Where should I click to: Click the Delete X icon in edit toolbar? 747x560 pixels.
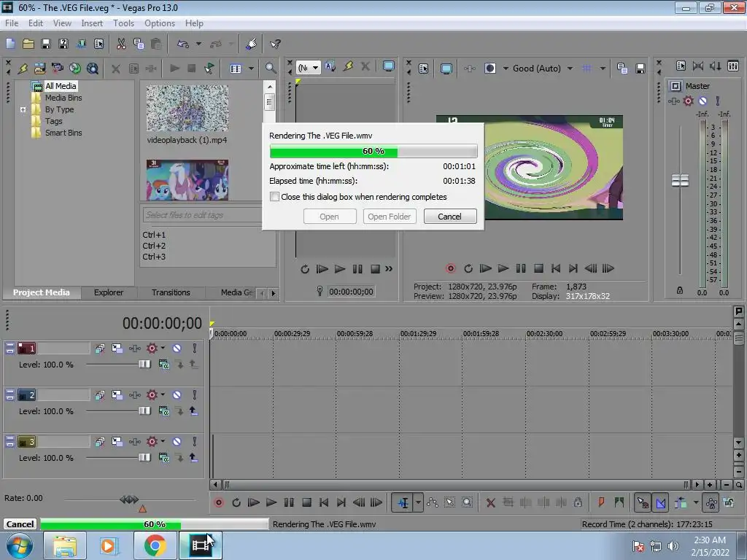click(490, 502)
